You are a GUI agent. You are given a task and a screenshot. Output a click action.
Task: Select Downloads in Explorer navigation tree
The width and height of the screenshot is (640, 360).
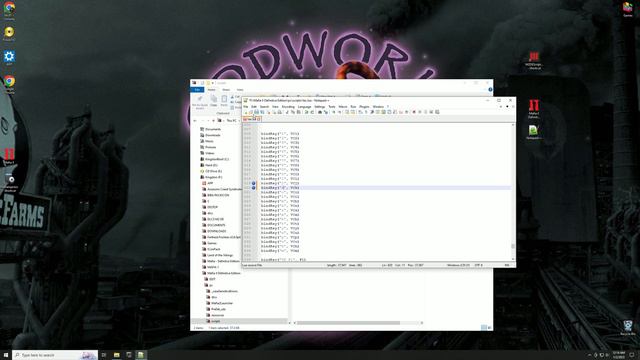click(x=213, y=135)
